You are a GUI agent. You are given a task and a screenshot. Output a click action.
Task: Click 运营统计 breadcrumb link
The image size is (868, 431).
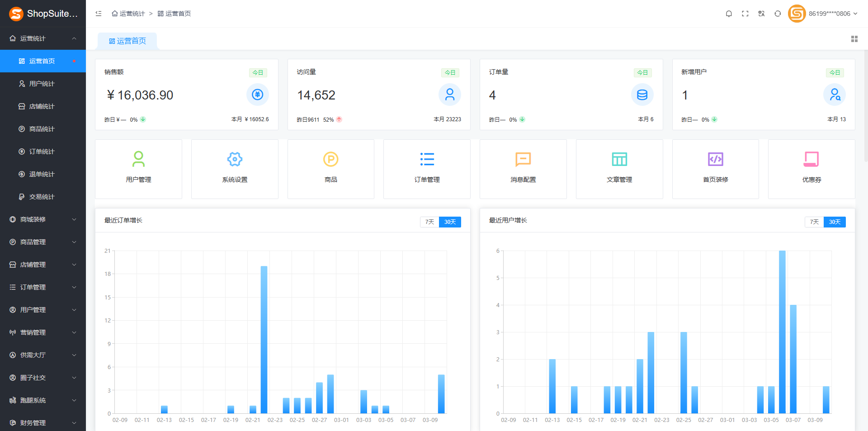click(x=128, y=14)
